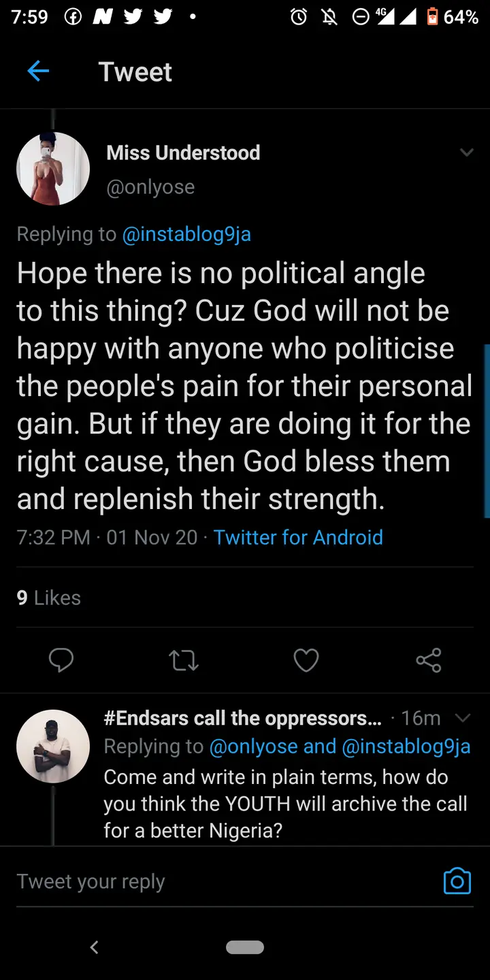Tap the back arrow in header

[38, 71]
